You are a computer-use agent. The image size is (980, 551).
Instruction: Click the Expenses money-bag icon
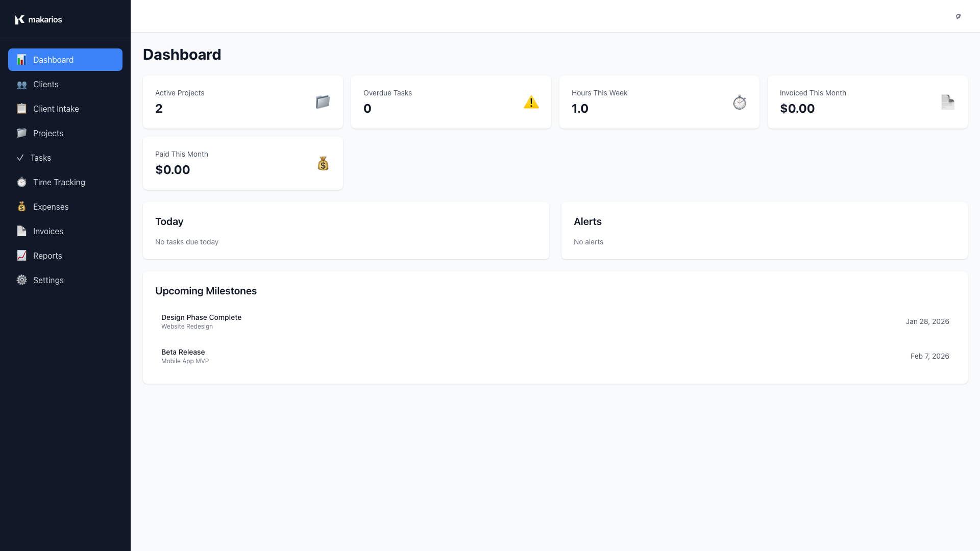(x=21, y=207)
